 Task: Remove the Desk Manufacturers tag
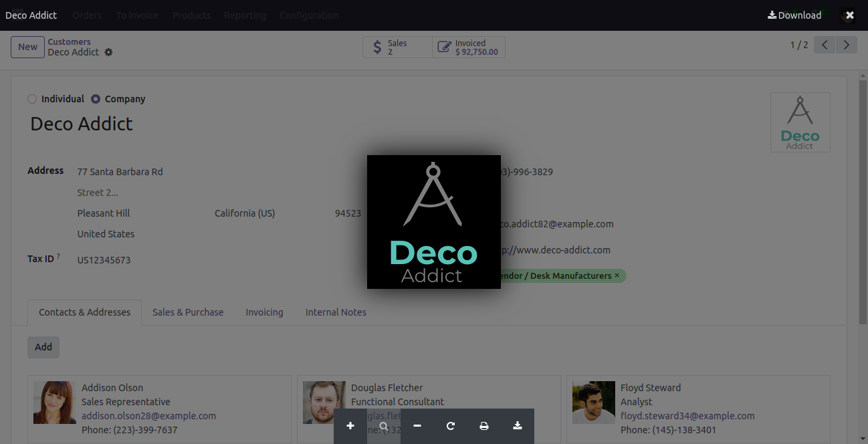click(x=617, y=275)
